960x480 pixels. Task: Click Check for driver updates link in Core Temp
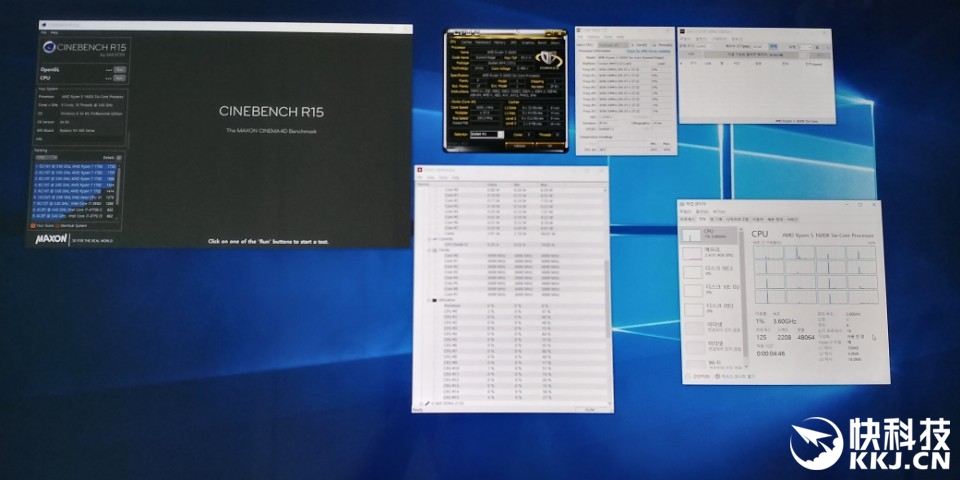648,51
